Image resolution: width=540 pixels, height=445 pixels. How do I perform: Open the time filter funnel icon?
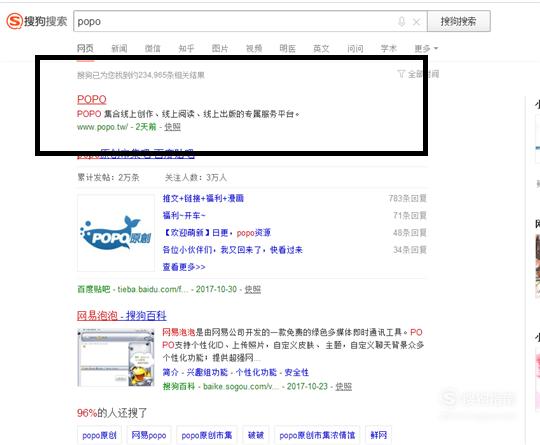[401, 74]
